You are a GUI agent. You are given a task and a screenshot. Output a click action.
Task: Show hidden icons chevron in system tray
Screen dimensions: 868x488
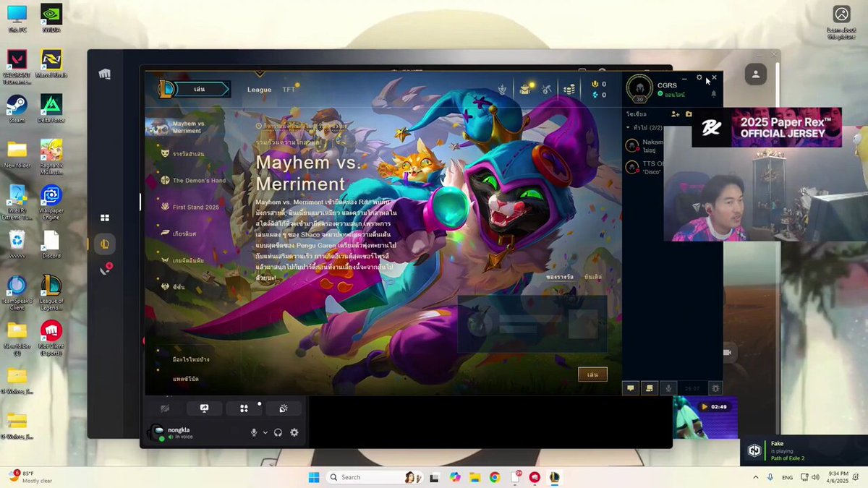click(x=756, y=477)
